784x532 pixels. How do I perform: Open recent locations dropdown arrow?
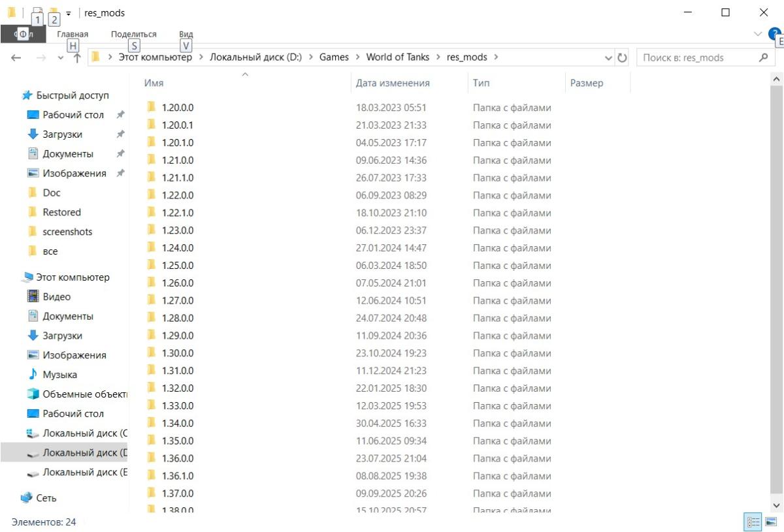61,57
